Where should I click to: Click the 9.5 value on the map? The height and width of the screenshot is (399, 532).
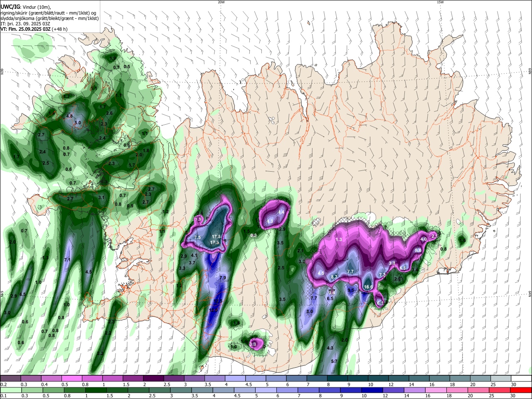coord(351,291)
